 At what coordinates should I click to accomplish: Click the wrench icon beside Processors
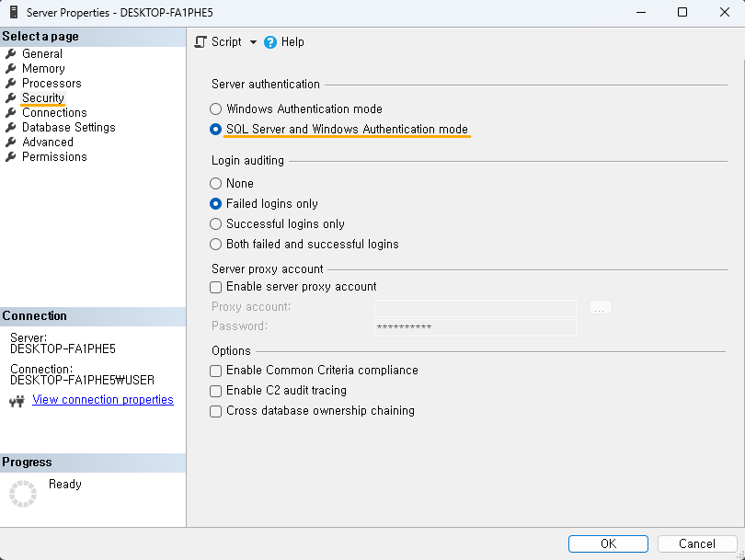10,83
